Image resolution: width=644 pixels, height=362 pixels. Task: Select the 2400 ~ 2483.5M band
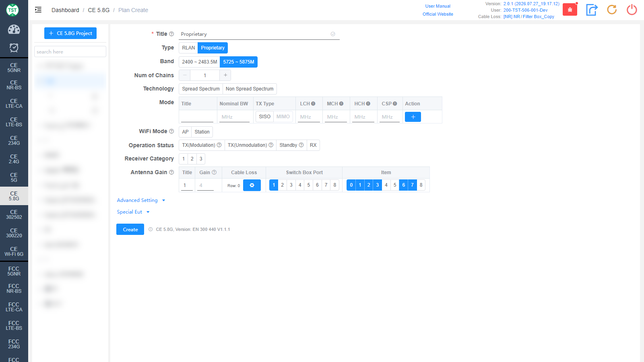coord(199,62)
